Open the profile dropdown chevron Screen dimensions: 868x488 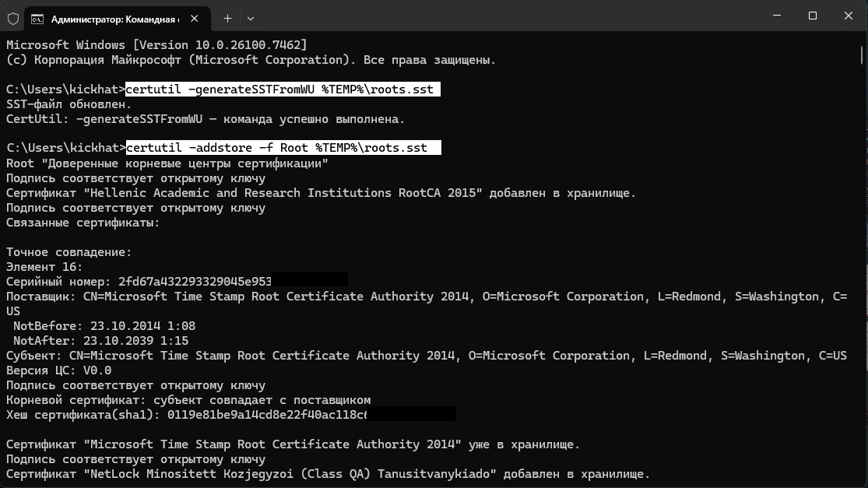251,19
